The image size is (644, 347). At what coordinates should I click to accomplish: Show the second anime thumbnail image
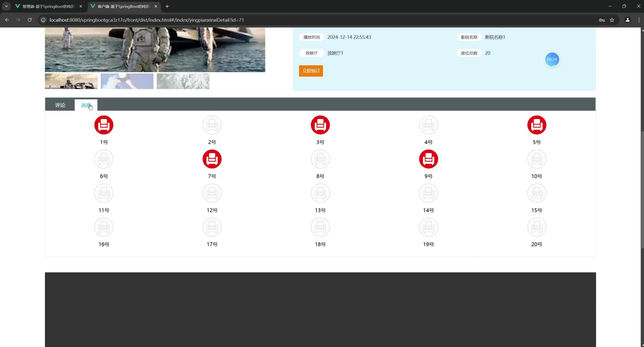pos(127,81)
